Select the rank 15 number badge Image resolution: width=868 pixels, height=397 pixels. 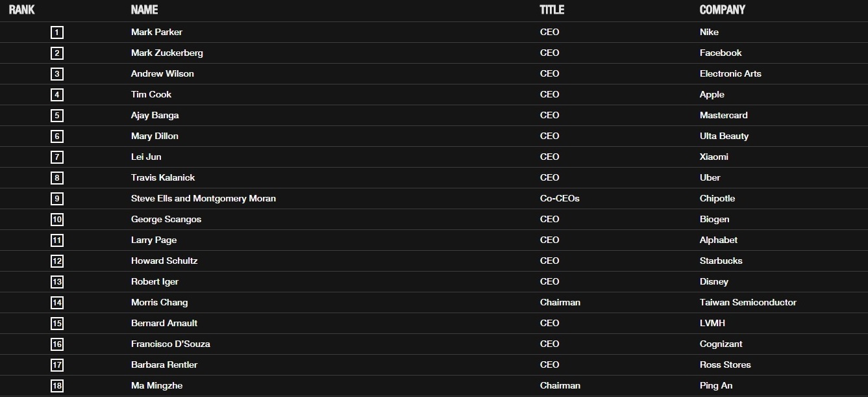pyautogui.click(x=57, y=324)
